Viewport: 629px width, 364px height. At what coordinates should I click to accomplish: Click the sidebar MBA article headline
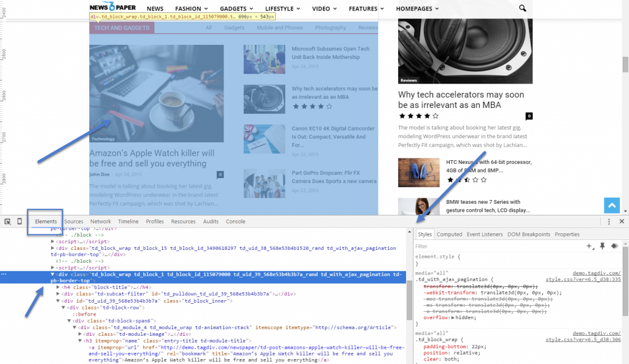[x=461, y=100]
